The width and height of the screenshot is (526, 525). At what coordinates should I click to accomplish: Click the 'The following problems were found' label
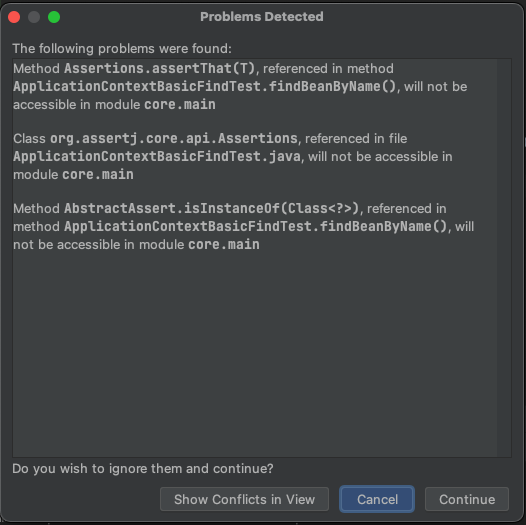(122, 49)
